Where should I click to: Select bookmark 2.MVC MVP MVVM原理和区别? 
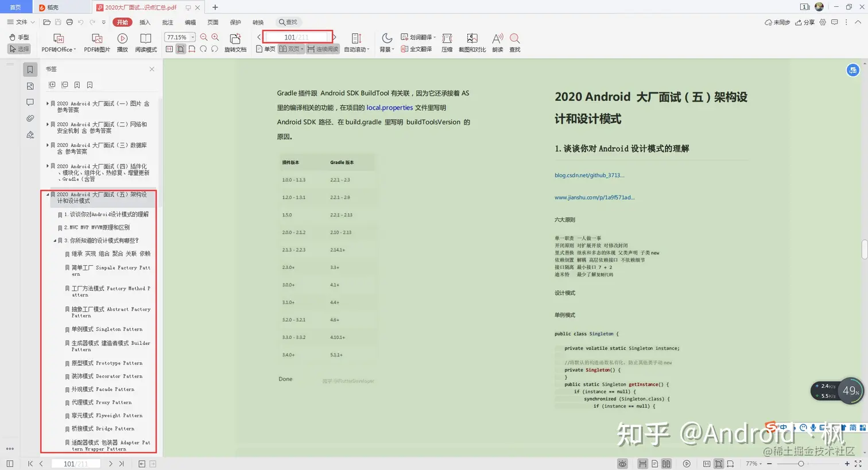[x=96, y=227]
